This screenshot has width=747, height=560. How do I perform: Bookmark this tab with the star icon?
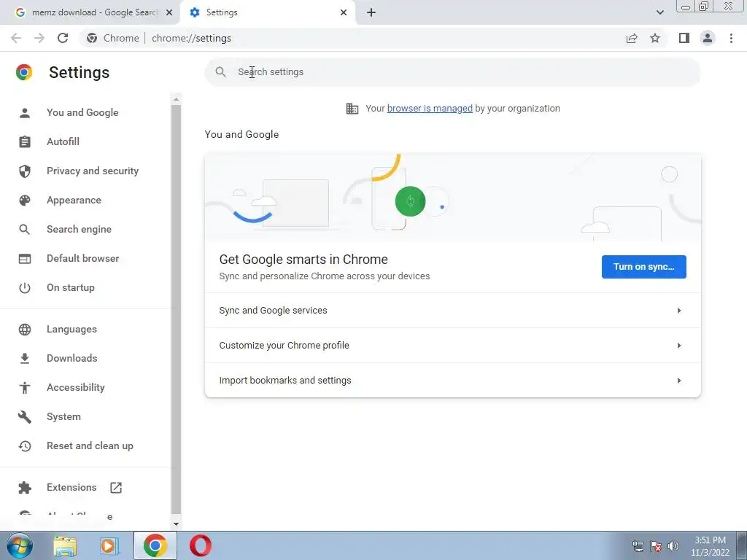pyautogui.click(x=655, y=38)
